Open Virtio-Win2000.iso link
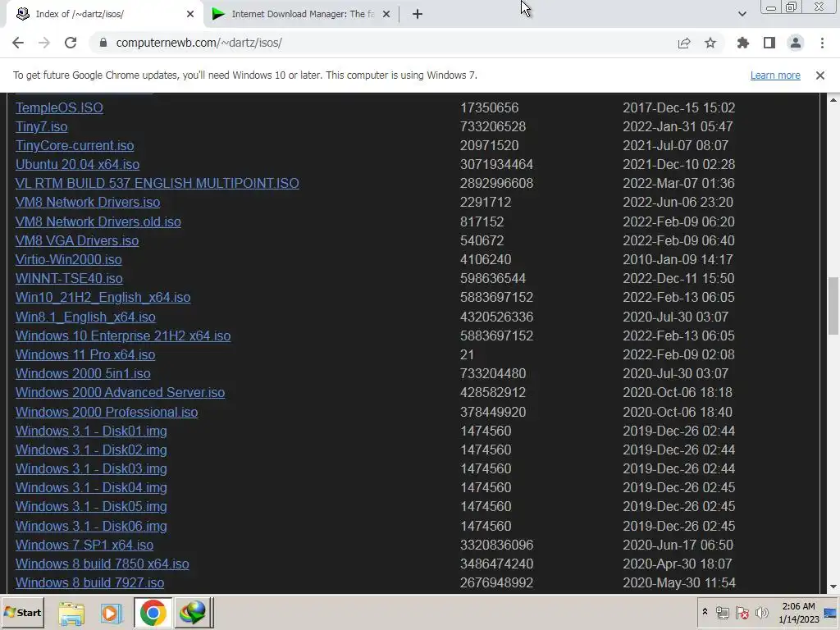840x630 pixels. coord(68,259)
